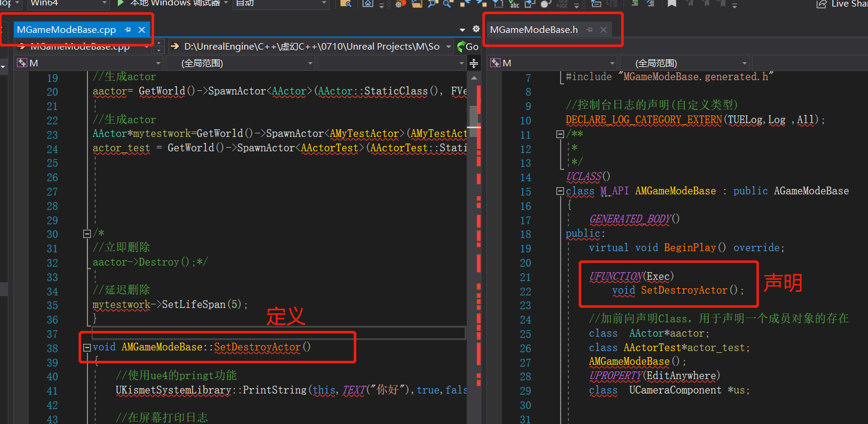
Task: Click the project icon in the right M dropdown
Action: (495, 63)
